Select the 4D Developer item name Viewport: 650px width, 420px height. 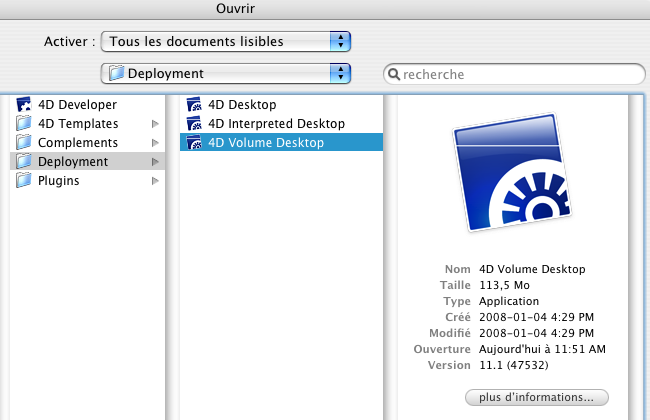click(x=78, y=105)
